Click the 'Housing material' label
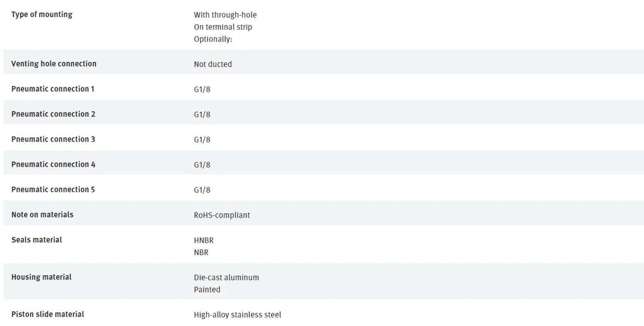Viewport: 644px width, 326px height. pyautogui.click(x=41, y=277)
